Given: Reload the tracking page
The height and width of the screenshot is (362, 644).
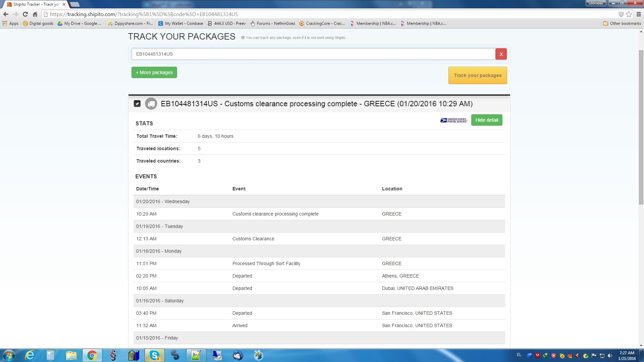Looking at the screenshot, I should tap(25, 14).
